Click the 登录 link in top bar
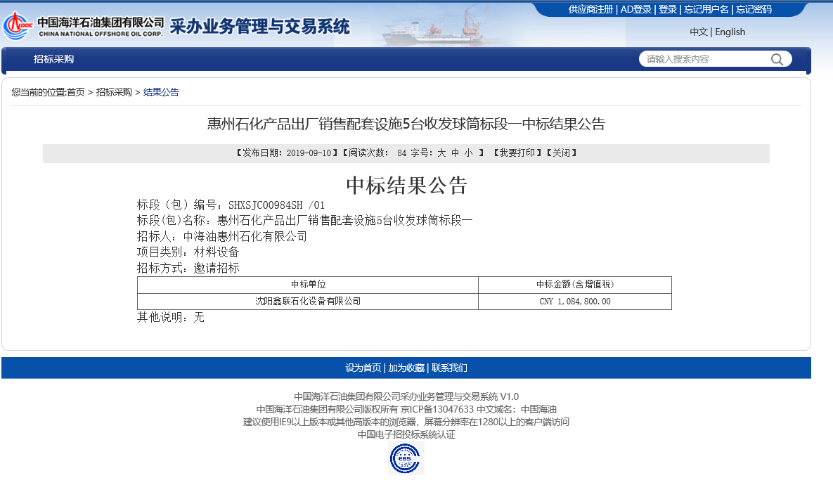This screenshot has width=833, height=504. [668, 9]
